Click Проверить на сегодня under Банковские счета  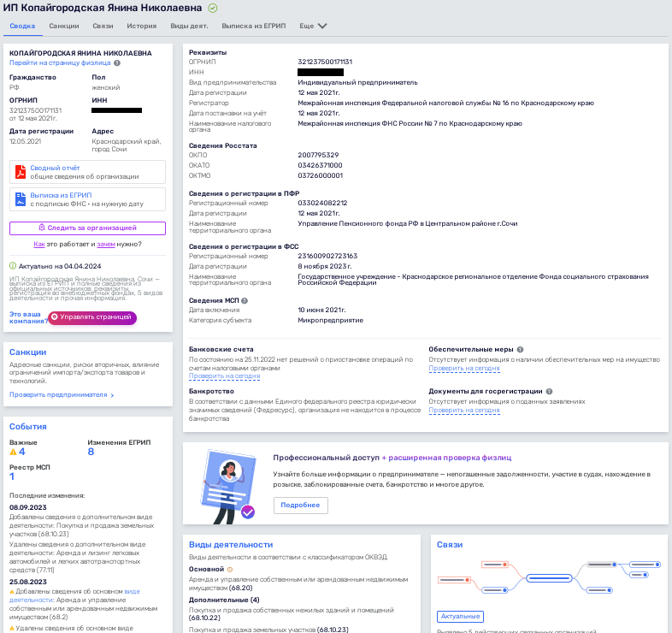(x=225, y=376)
